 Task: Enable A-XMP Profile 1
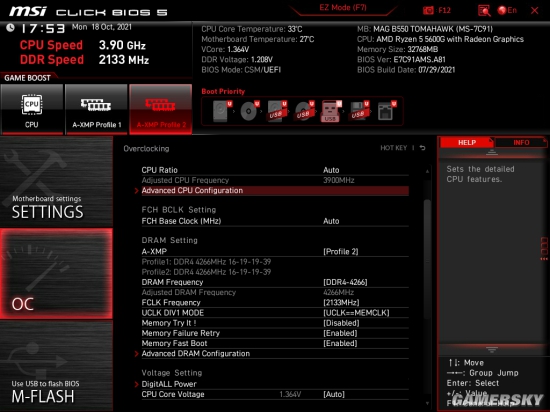coord(96,109)
